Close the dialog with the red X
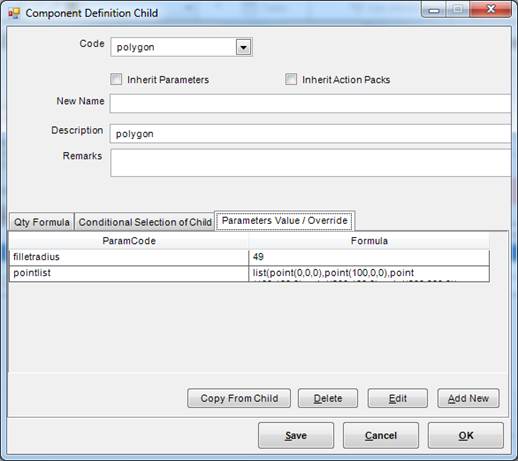 coord(490,9)
